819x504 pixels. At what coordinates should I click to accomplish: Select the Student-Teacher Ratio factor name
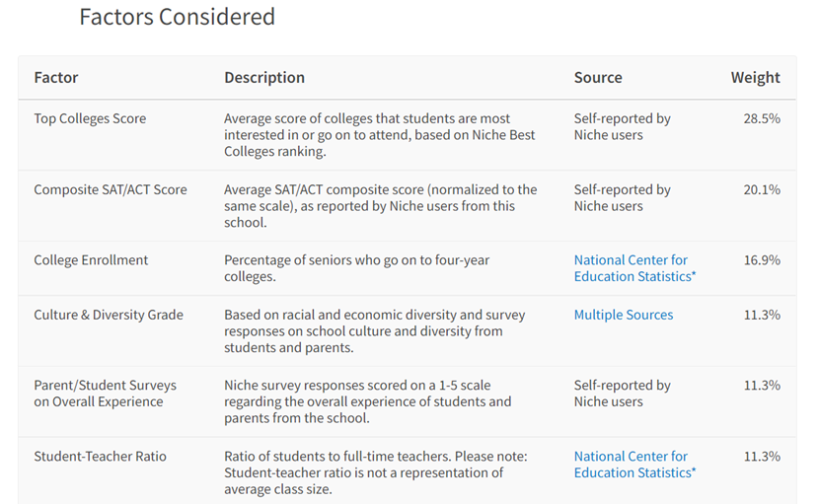pyautogui.click(x=101, y=456)
